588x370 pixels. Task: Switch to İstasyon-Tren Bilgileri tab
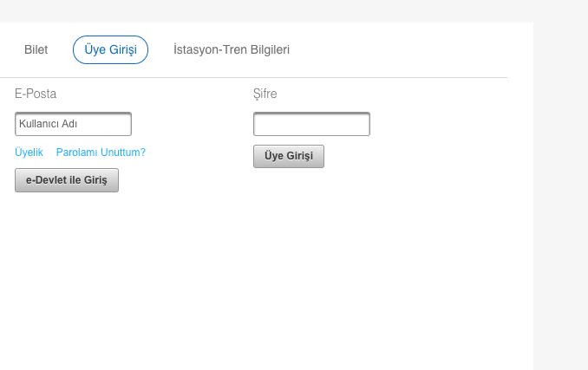[232, 50]
